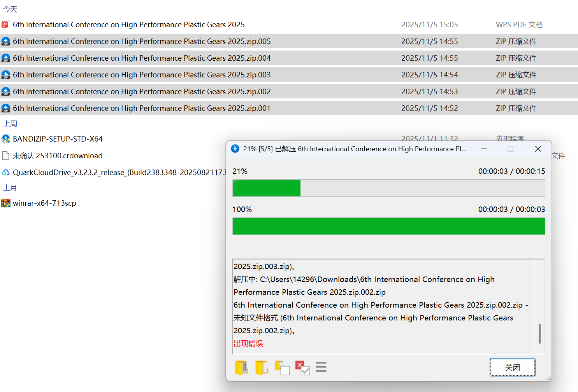Click the extraction log scrollbar thumb
The width and height of the screenshot is (578, 392).
click(539, 333)
